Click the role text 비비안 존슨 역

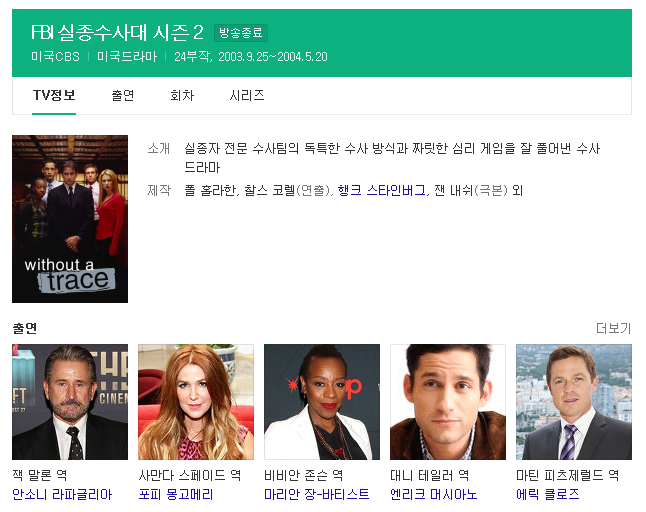point(304,475)
